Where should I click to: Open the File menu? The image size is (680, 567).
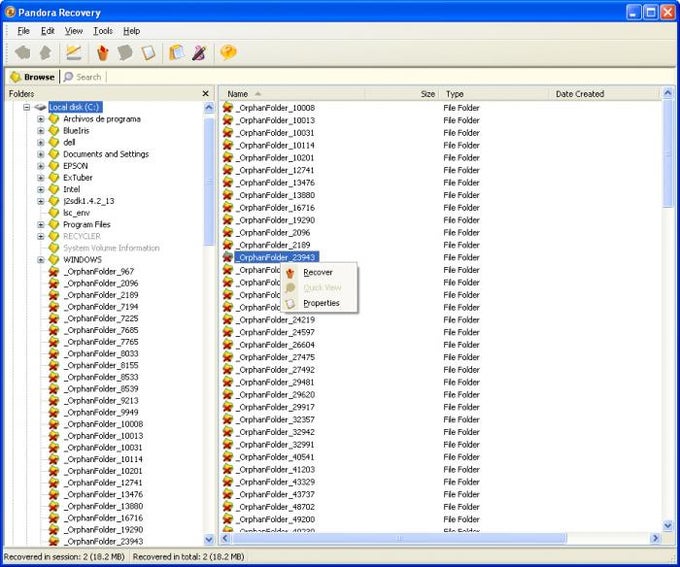coord(23,31)
